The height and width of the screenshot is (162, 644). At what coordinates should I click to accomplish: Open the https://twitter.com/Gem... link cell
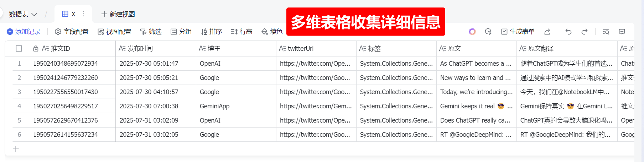(x=316, y=106)
